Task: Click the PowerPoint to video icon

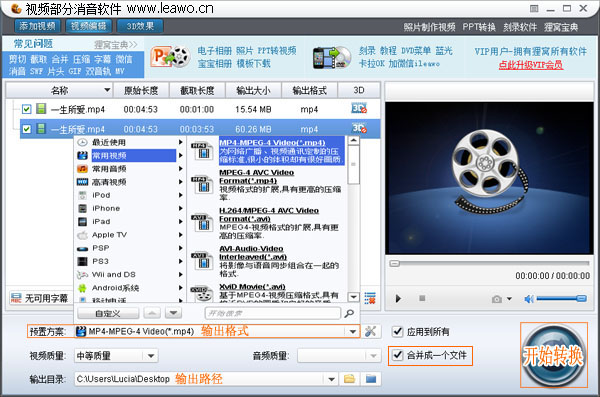Action: [x=170, y=57]
